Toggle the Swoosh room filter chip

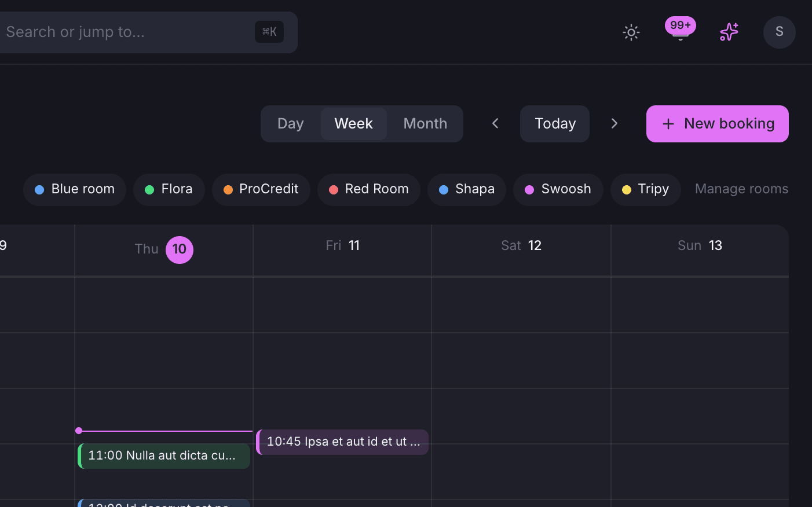pos(558,190)
